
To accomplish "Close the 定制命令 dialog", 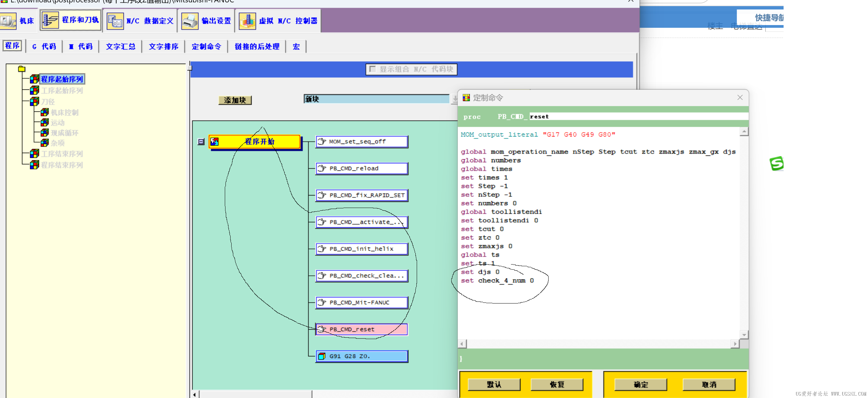I will (740, 98).
